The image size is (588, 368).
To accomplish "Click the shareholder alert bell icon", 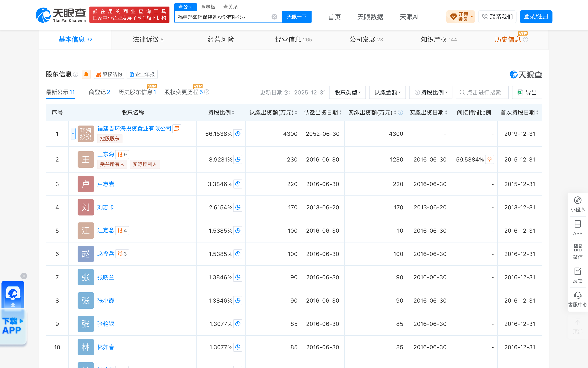I will coord(86,74).
